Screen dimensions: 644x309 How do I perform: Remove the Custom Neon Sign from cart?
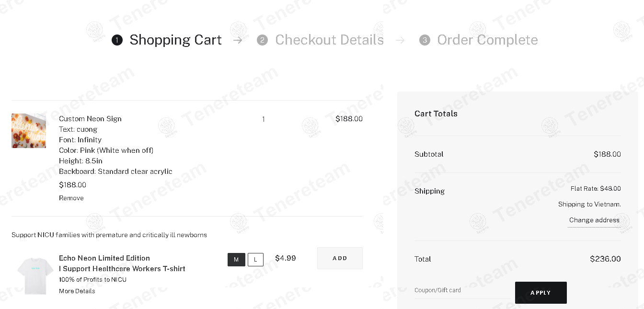click(x=71, y=198)
